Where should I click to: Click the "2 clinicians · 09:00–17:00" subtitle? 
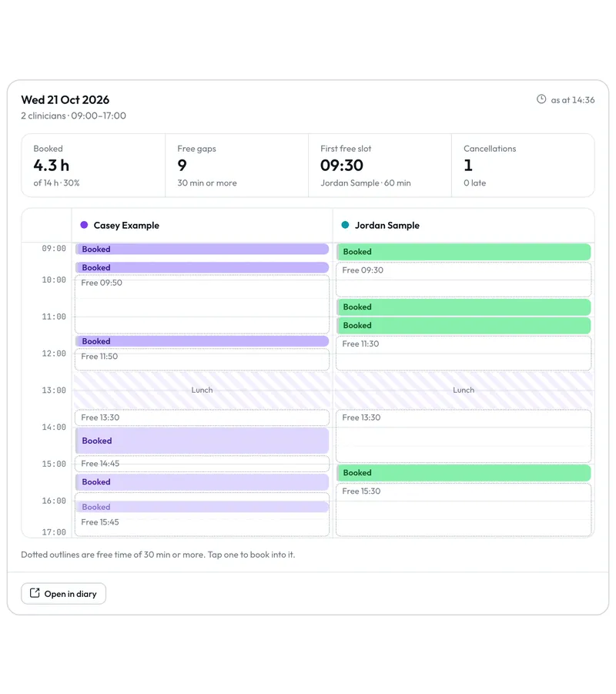coord(73,116)
